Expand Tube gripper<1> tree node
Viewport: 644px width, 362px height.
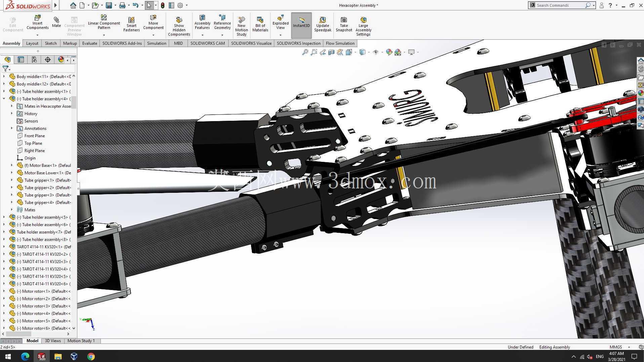pos(12,180)
